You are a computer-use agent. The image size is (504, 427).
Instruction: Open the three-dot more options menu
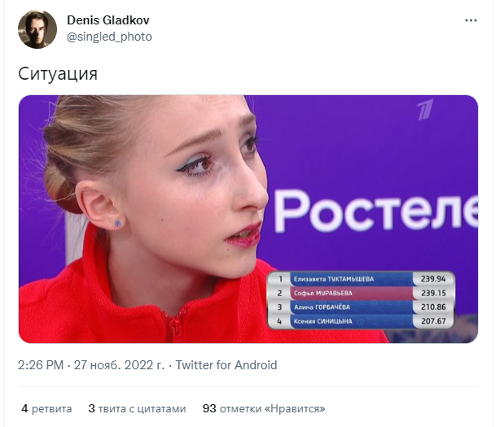[x=471, y=20]
